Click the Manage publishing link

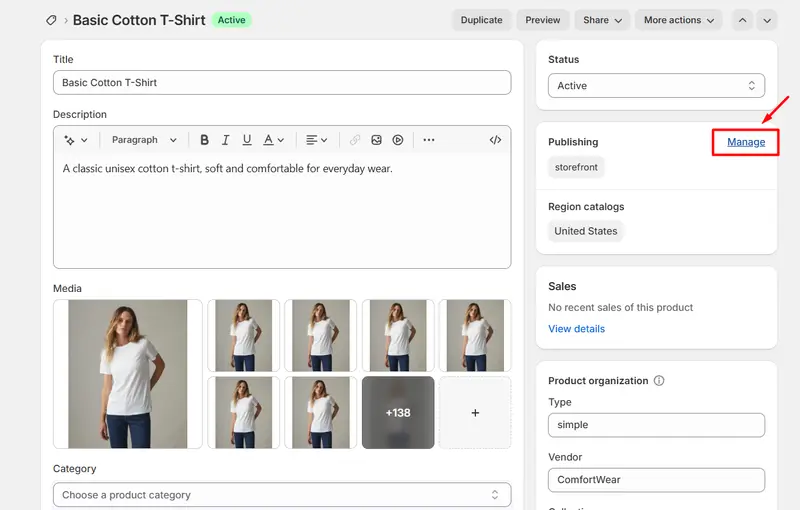[x=746, y=142]
